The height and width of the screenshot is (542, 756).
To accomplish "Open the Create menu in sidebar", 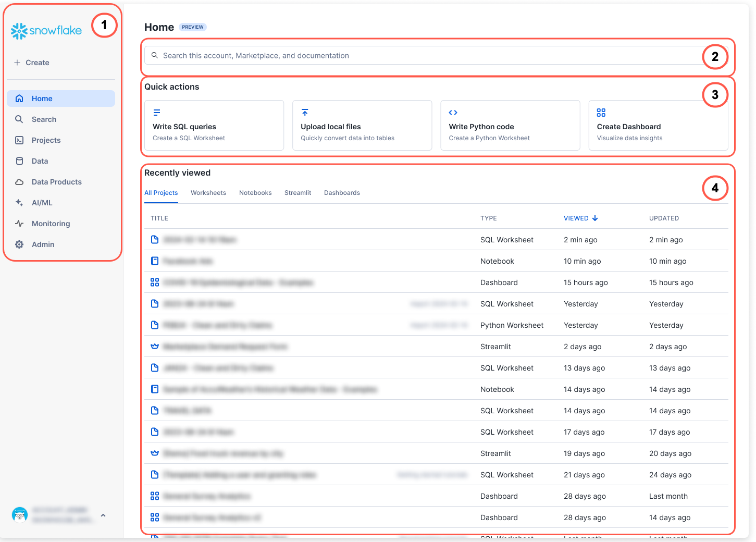I will (x=32, y=63).
